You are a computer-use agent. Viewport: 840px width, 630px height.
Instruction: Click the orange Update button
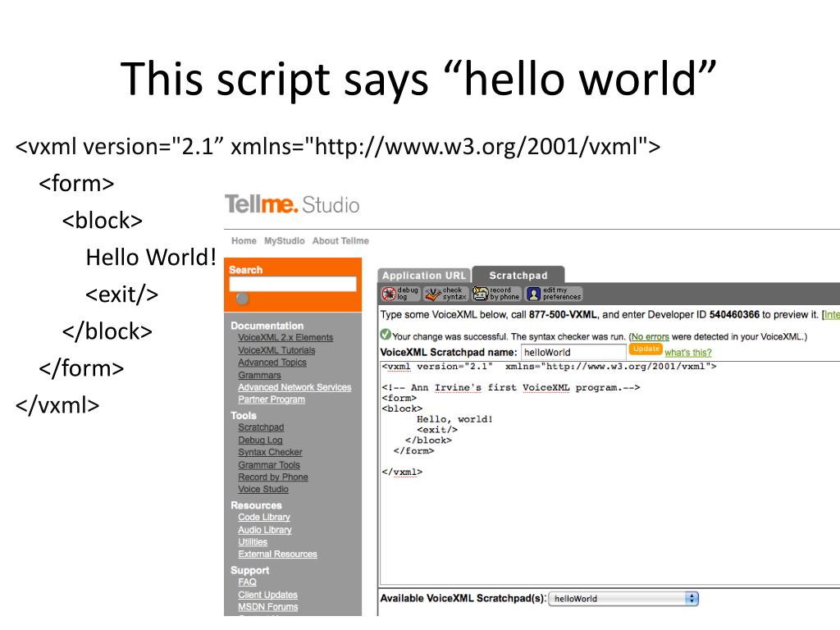tap(646, 349)
